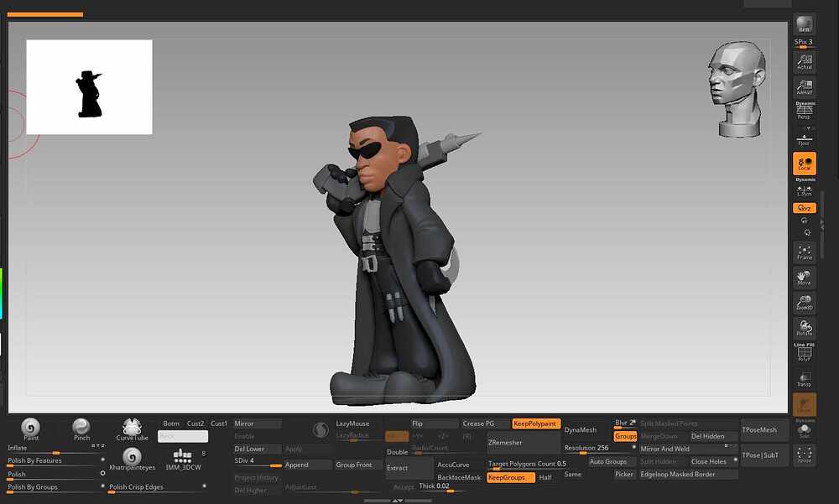Click the Solo mode icon
The width and height of the screenshot is (839, 504).
click(x=805, y=431)
